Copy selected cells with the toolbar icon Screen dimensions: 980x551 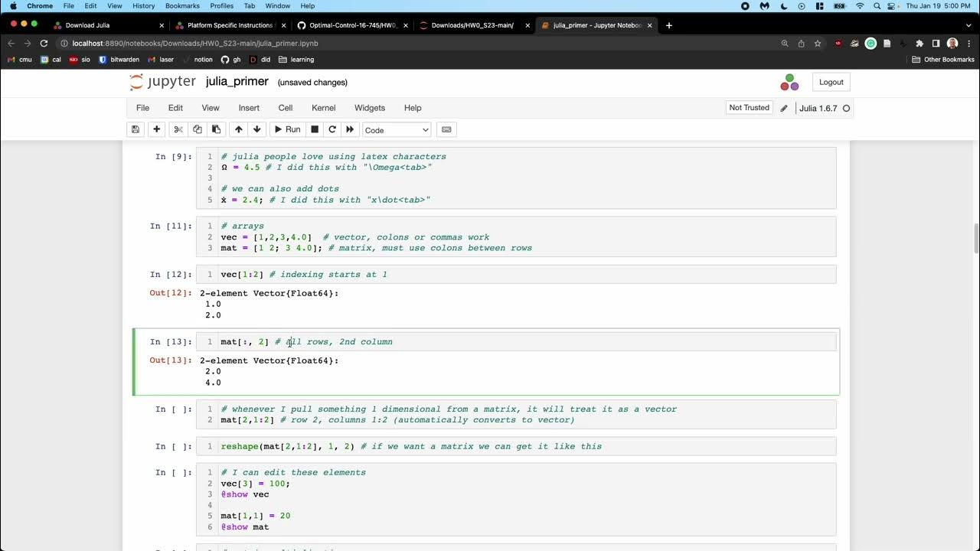(x=197, y=129)
